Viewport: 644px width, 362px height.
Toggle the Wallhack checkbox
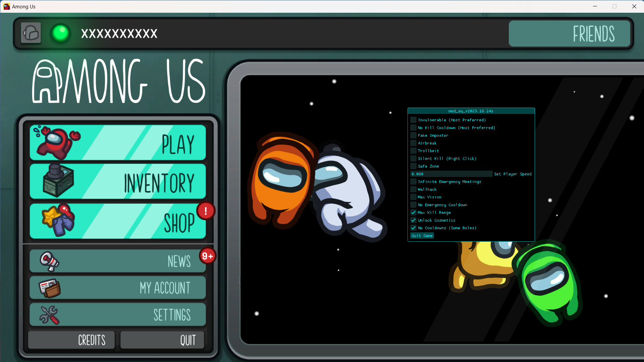pyautogui.click(x=413, y=189)
